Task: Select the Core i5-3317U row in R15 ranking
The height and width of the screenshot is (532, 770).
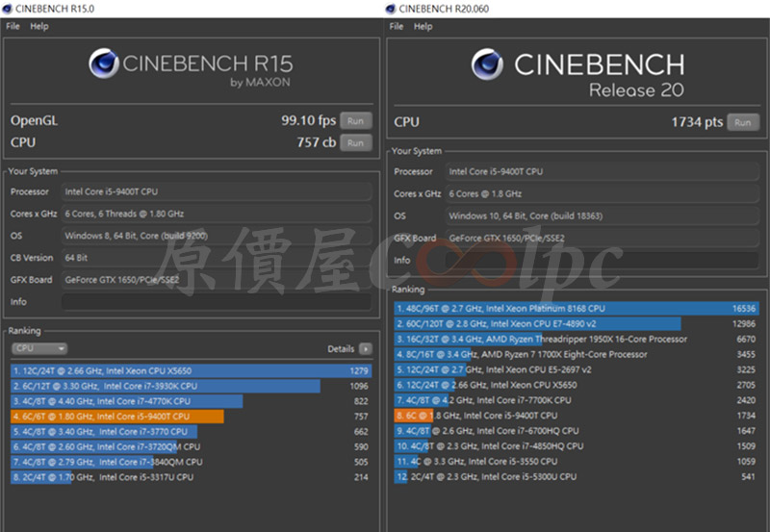Action: pos(191,477)
